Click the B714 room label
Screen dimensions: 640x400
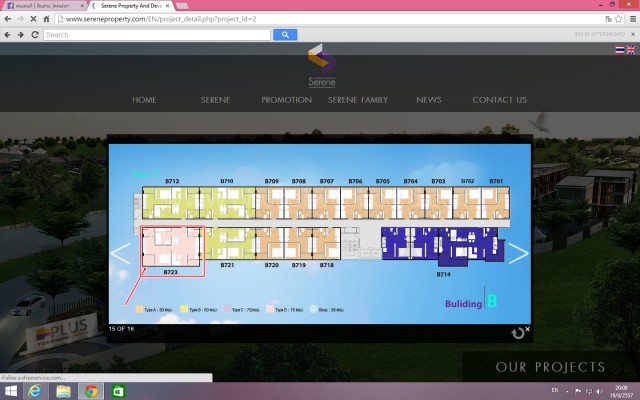tap(443, 275)
